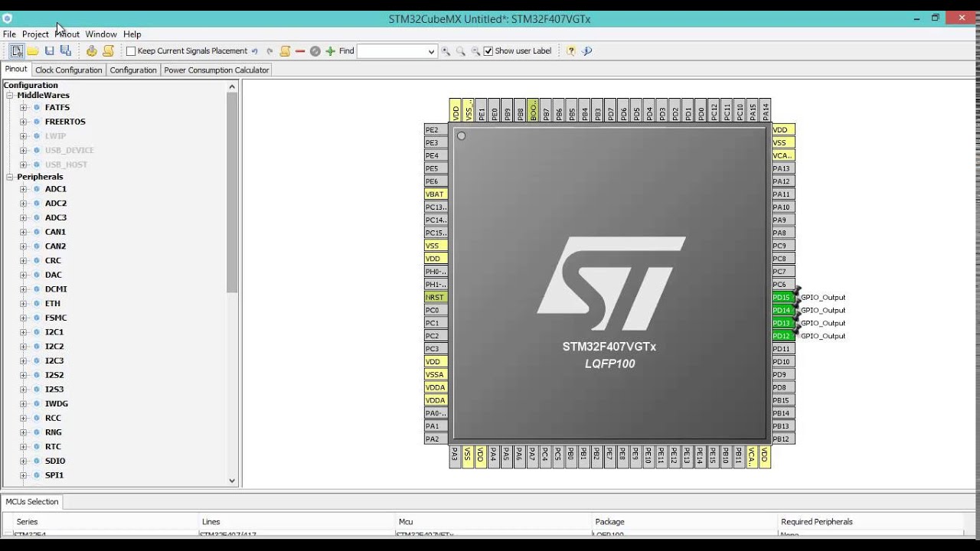980x551 pixels.
Task: Open a project with the folder icon
Action: coord(33,51)
